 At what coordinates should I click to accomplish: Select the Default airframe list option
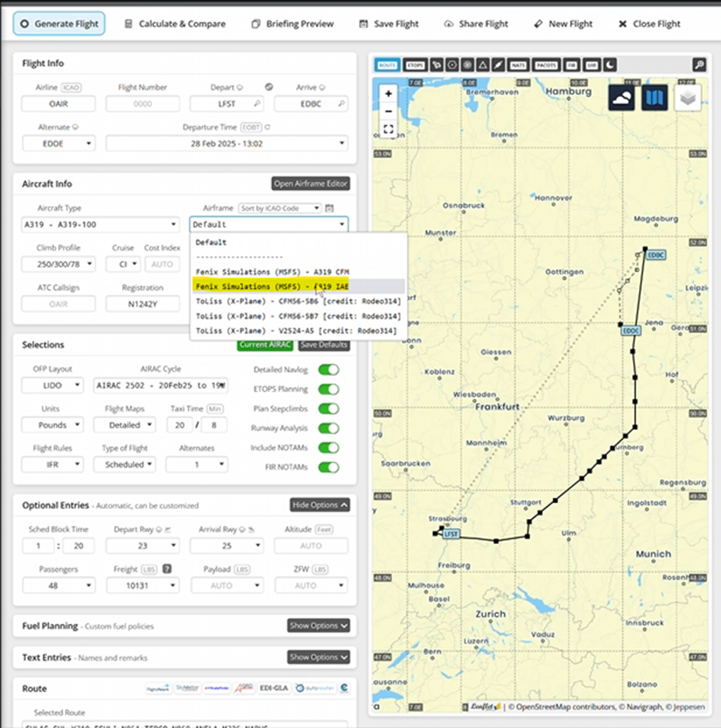(x=299, y=242)
